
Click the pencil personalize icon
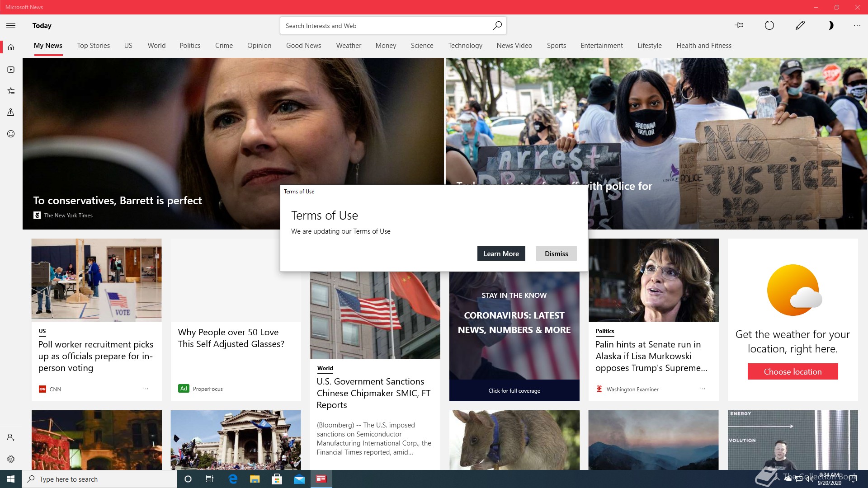[x=800, y=25]
